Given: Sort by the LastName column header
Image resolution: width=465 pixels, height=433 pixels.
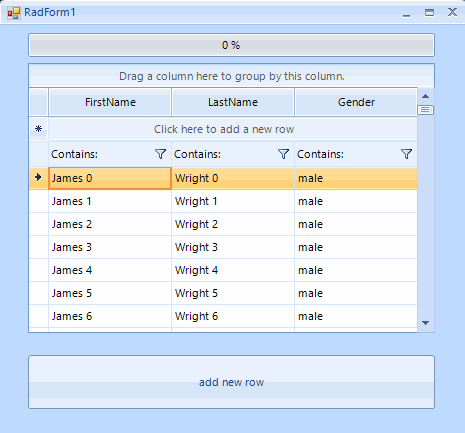Looking at the screenshot, I should tap(233, 102).
